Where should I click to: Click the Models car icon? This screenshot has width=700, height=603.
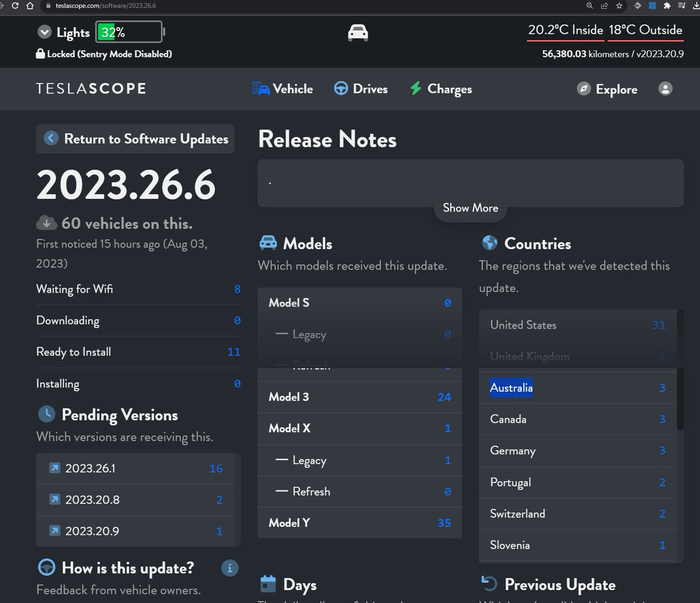pyautogui.click(x=268, y=243)
